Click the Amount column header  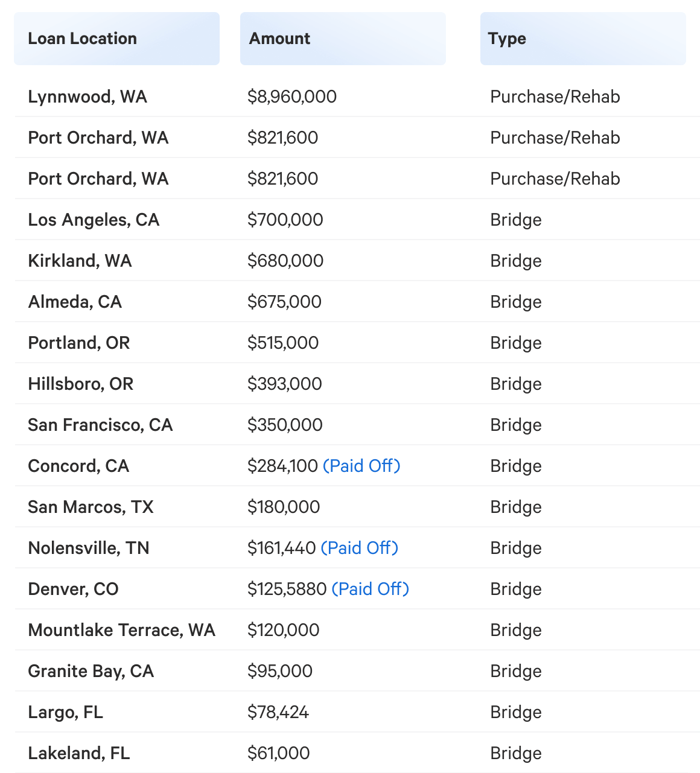343,39
